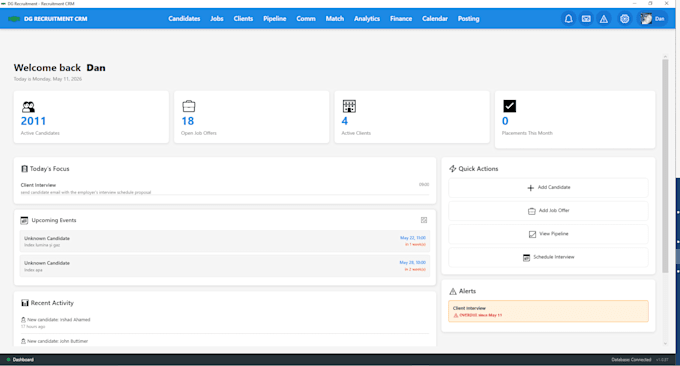680x366 pixels.
Task: Open the Jobs menu
Action: click(x=217, y=19)
